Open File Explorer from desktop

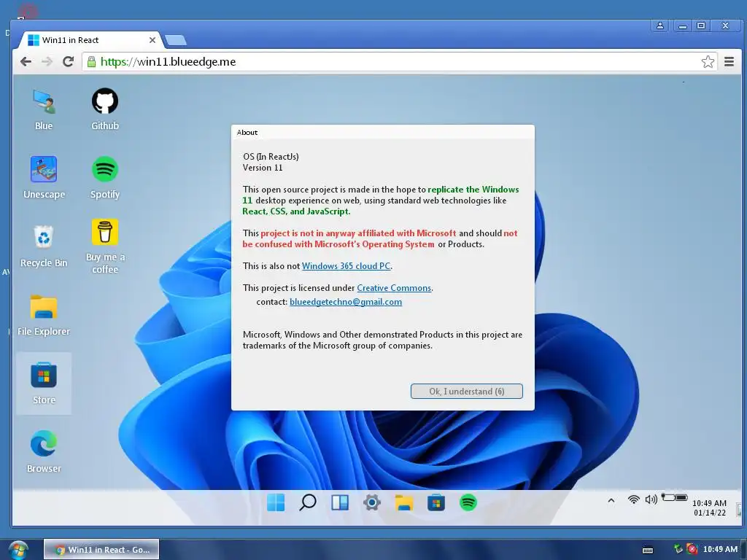pos(44,315)
